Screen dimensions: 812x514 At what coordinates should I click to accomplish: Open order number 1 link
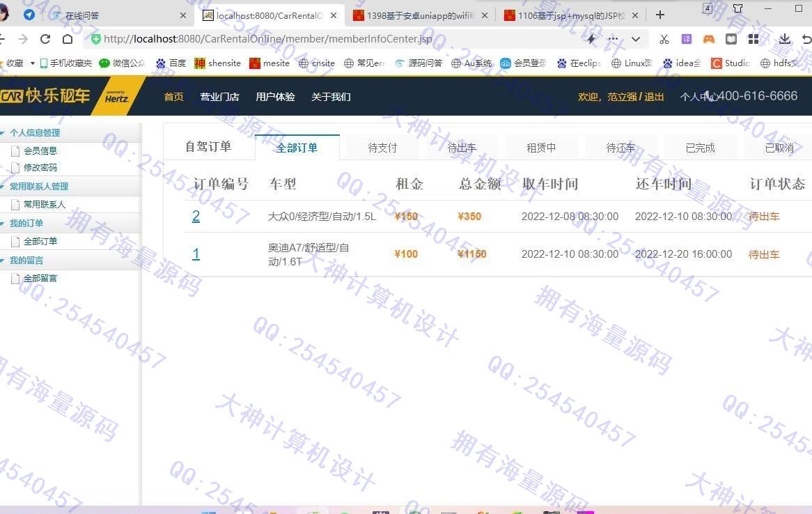196,254
